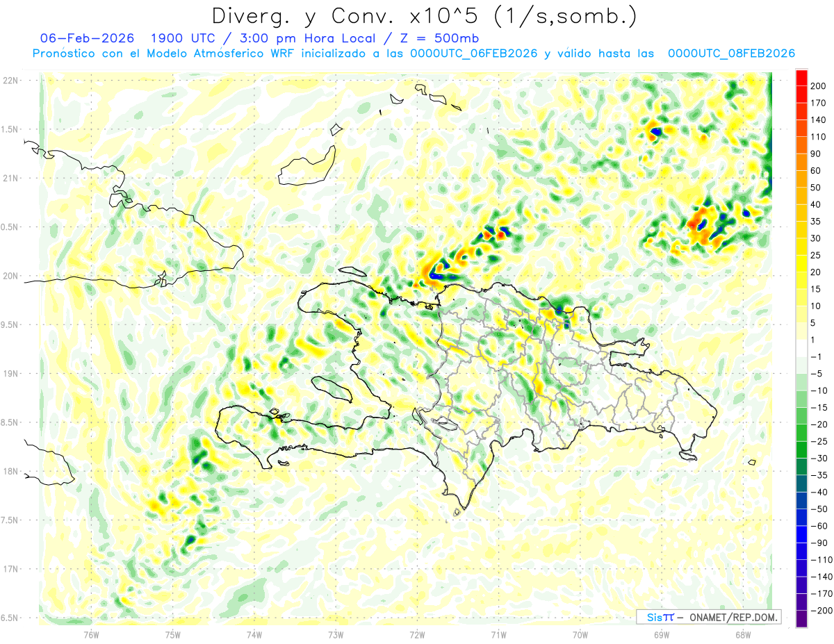This screenshot has height=644, width=834.
Task: Click initialization time '0000UTC_06FEB2026'
Action: [x=474, y=54]
